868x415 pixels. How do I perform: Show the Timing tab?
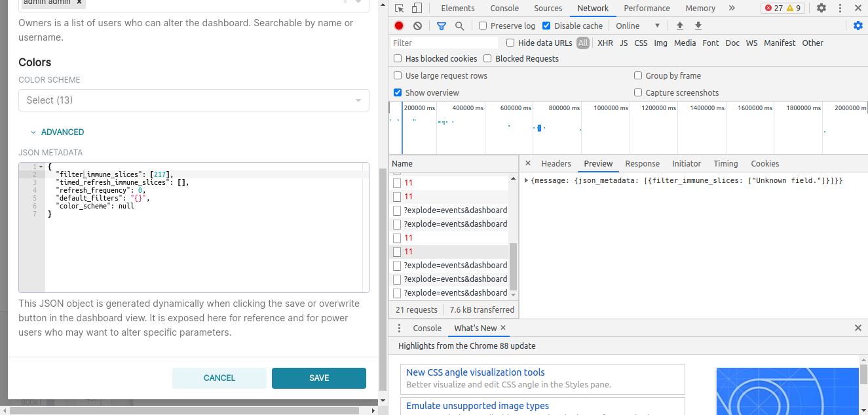pyautogui.click(x=726, y=163)
